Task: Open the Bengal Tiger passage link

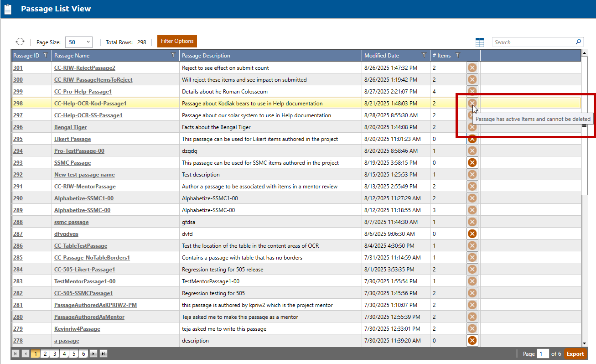Action: pos(70,127)
